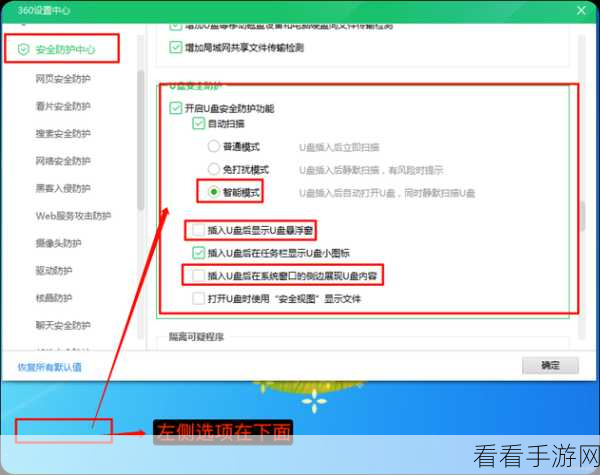Close the 360设置中心 window
This screenshot has height=475, width=600.
point(581,10)
